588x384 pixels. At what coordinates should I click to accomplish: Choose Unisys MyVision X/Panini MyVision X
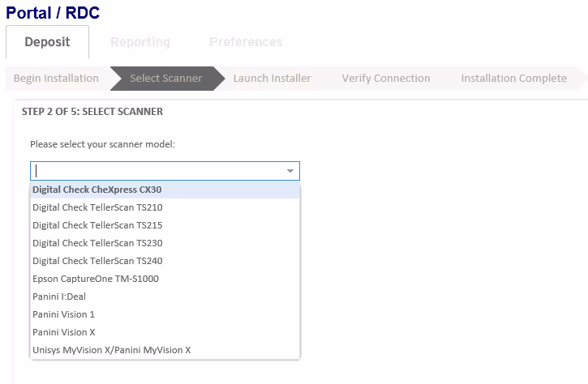pyautogui.click(x=165, y=350)
